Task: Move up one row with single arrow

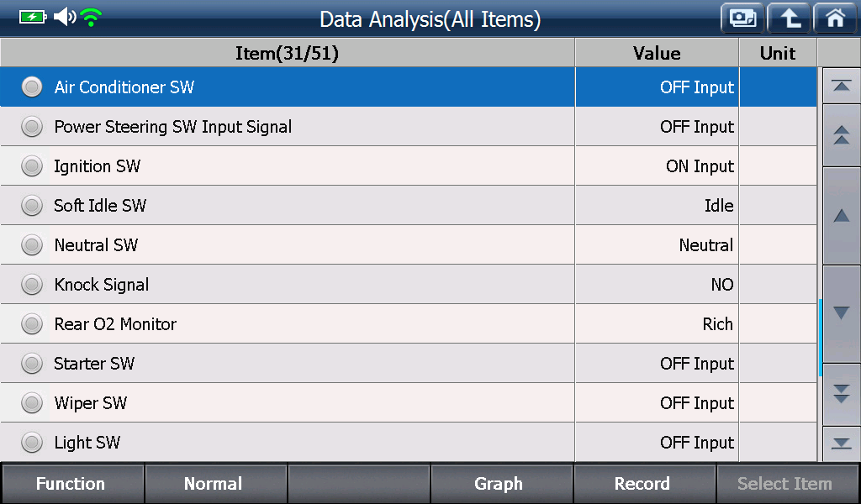Action: click(x=841, y=216)
